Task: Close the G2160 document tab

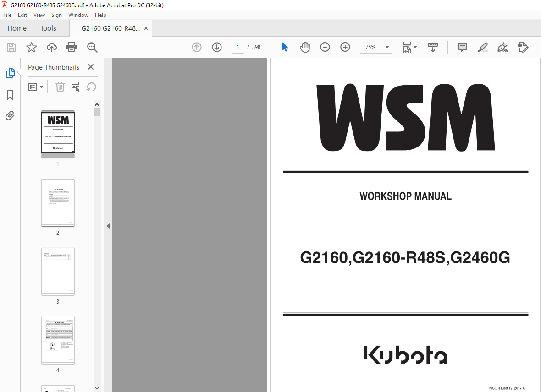Action: point(146,28)
